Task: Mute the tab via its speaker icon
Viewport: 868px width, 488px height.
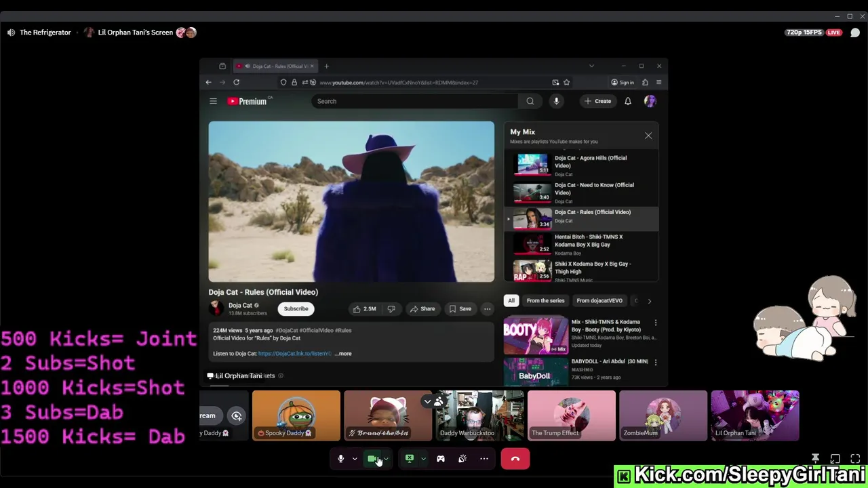Action: click(x=248, y=66)
